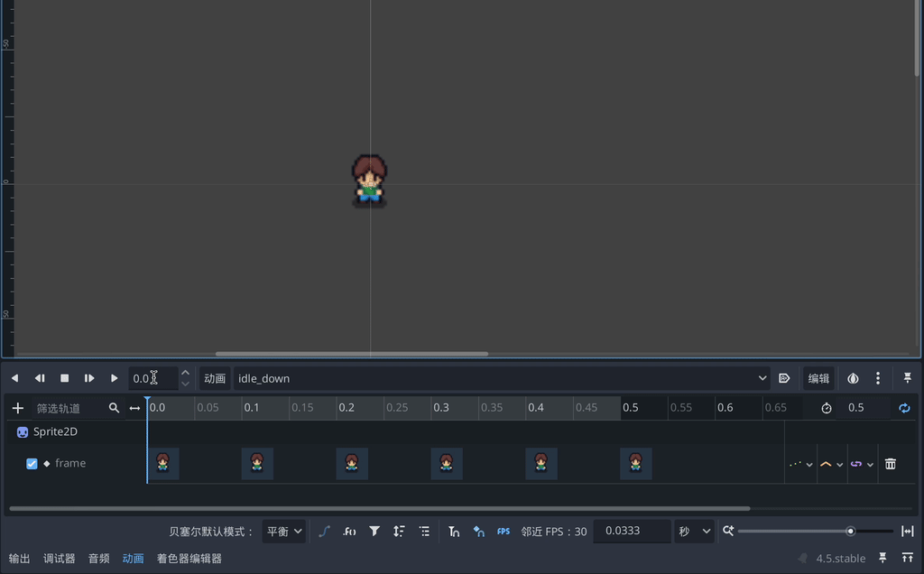Image resolution: width=924 pixels, height=574 pixels.
Task: Increase time position with up stepper
Action: 185,373
